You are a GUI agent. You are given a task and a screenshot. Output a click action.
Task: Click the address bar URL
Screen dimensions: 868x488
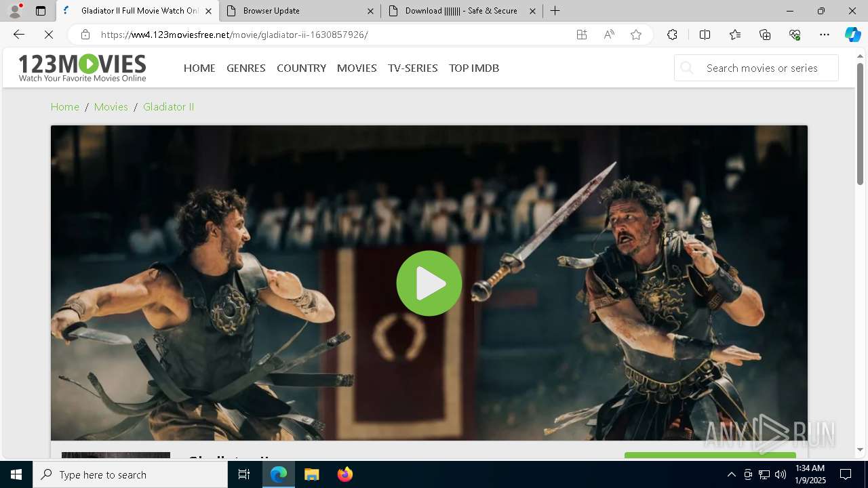tap(235, 35)
